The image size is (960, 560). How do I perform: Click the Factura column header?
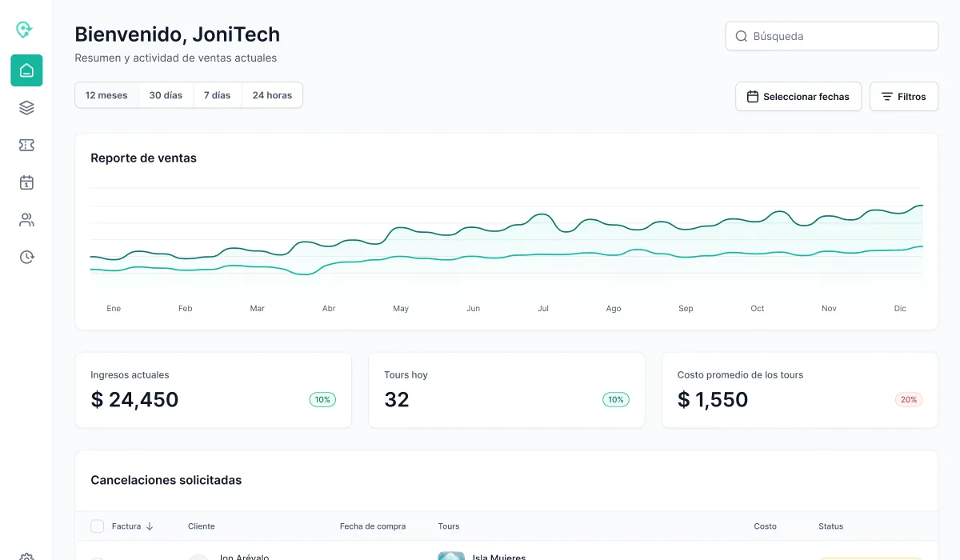click(x=126, y=526)
